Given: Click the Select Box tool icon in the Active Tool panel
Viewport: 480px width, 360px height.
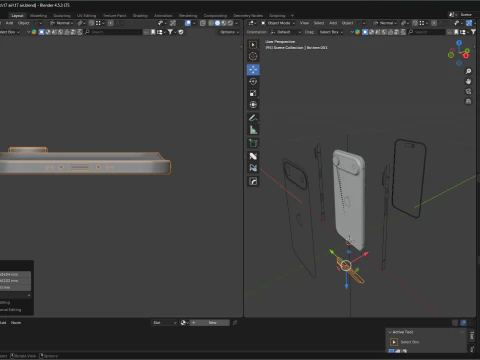Looking at the screenshot, I should pyautogui.click(x=394, y=342).
